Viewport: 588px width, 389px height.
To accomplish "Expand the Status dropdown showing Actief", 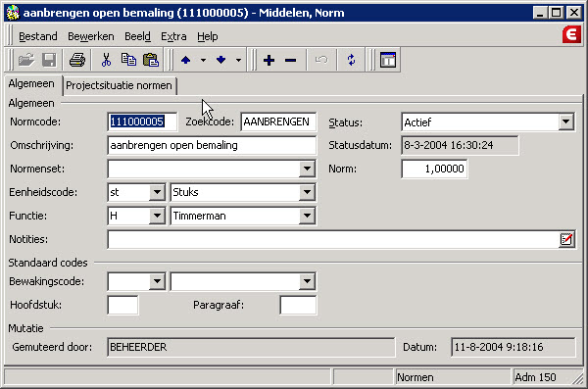I will 565,122.
